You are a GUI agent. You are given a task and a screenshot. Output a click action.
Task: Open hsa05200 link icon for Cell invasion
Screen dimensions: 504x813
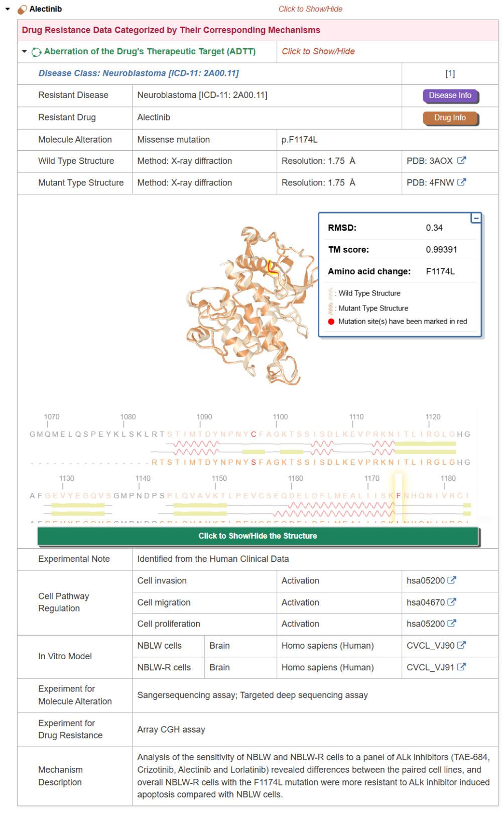tap(452, 580)
